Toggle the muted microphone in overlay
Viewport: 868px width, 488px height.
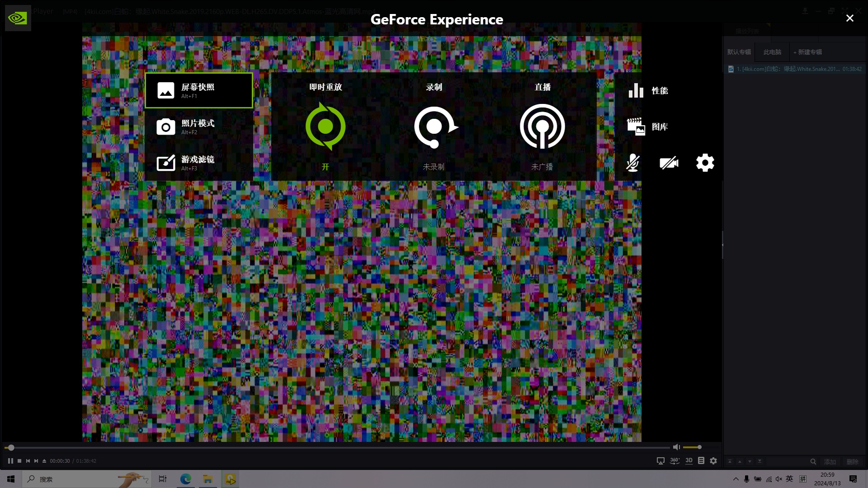coord(633,163)
